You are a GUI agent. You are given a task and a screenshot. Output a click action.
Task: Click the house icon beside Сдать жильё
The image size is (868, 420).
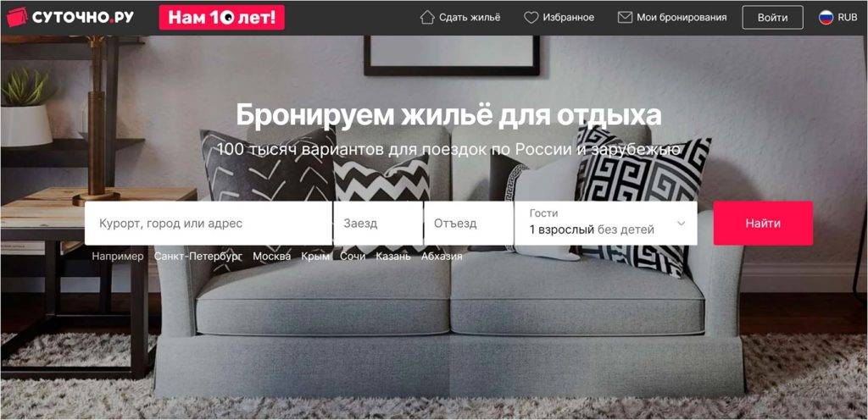pos(427,17)
